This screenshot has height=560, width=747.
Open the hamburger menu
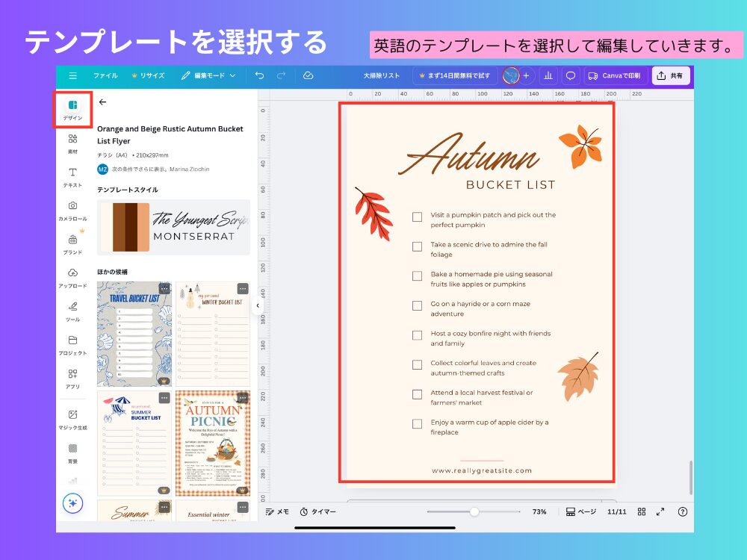[x=72, y=76]
